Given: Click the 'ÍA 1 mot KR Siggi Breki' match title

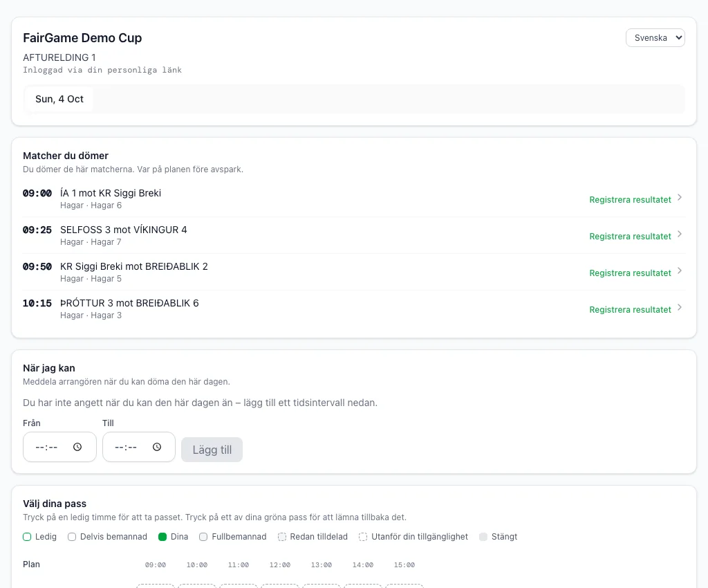Looking at the screenshot, I should pyautogui.click(x=111, y=193).
